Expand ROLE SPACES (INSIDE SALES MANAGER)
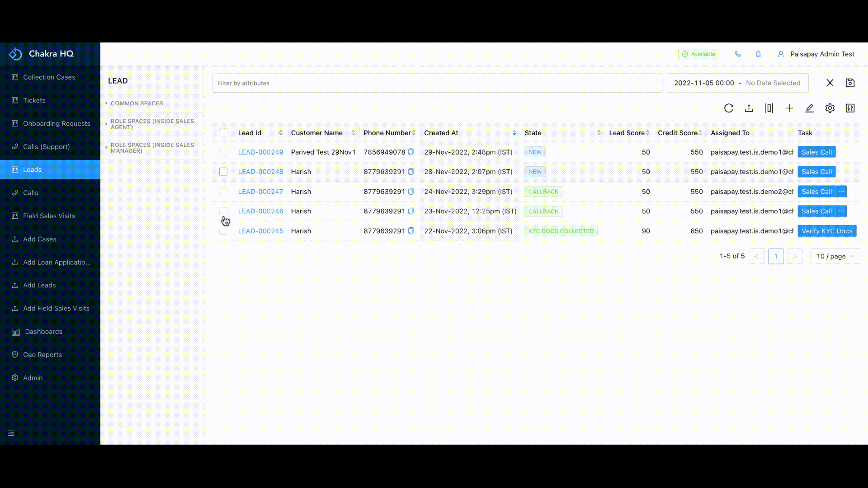 152,148
